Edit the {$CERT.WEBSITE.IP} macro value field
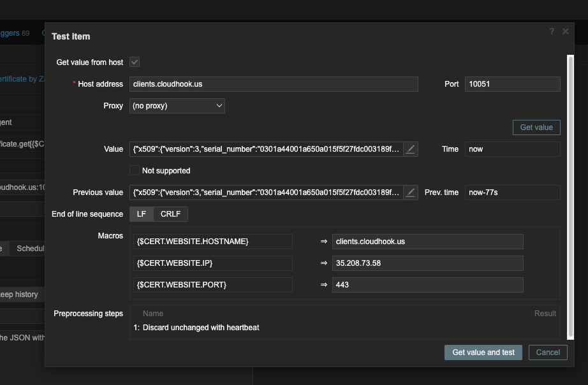 tap(427, 263)
